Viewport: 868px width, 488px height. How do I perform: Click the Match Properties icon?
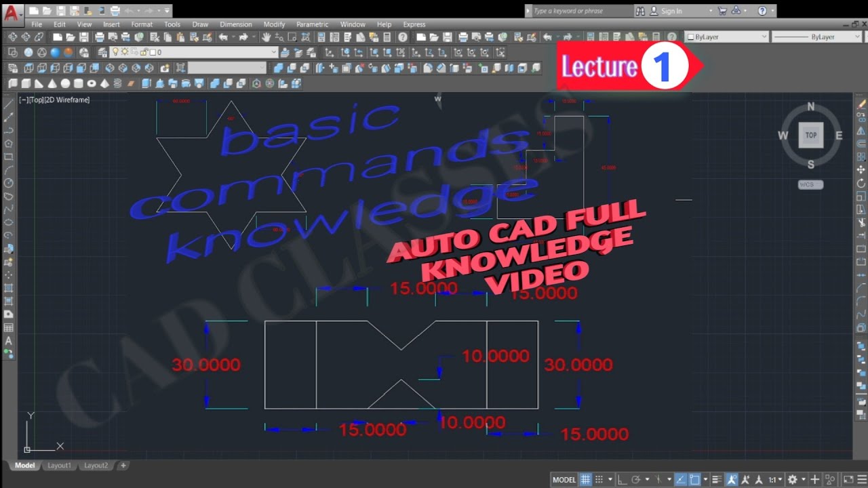[x=194, y=37]
